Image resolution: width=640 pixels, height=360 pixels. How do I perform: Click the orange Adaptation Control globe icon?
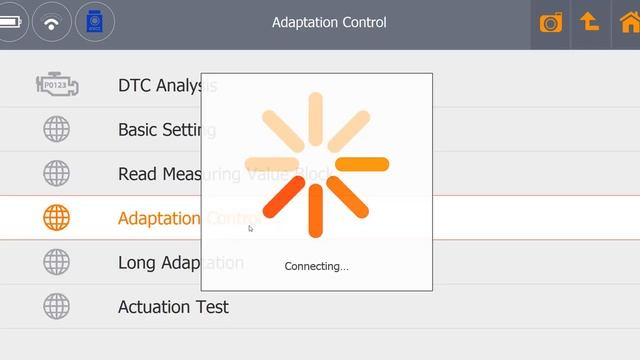56,218
